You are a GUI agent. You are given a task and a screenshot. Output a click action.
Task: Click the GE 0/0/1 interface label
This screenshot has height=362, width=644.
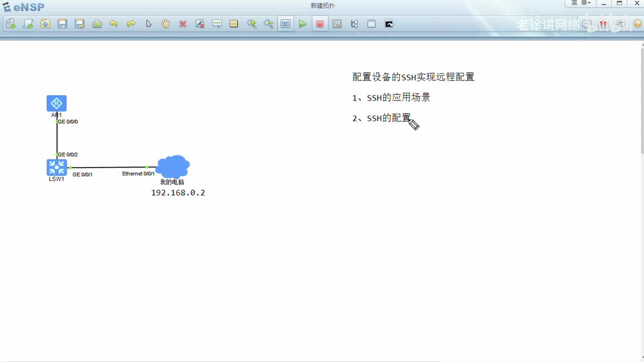point(83,174)
